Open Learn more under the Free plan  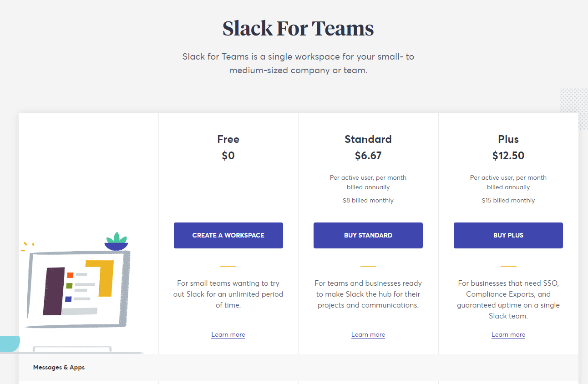(x=228, y=334)
